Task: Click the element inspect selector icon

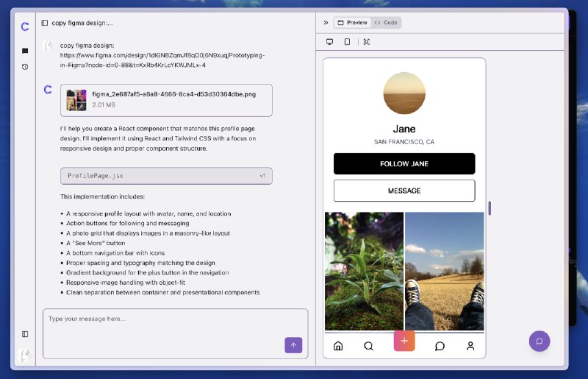Action: 367,42
